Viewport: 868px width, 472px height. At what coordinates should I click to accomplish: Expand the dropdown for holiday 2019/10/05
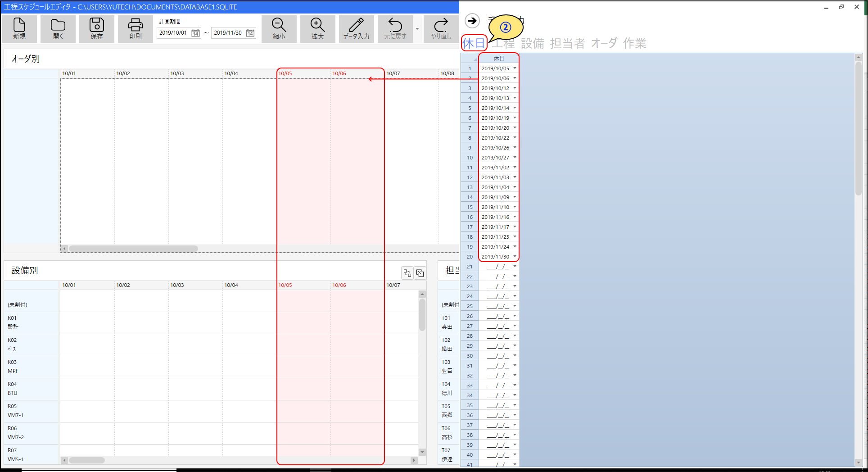[x=515, y=68]
